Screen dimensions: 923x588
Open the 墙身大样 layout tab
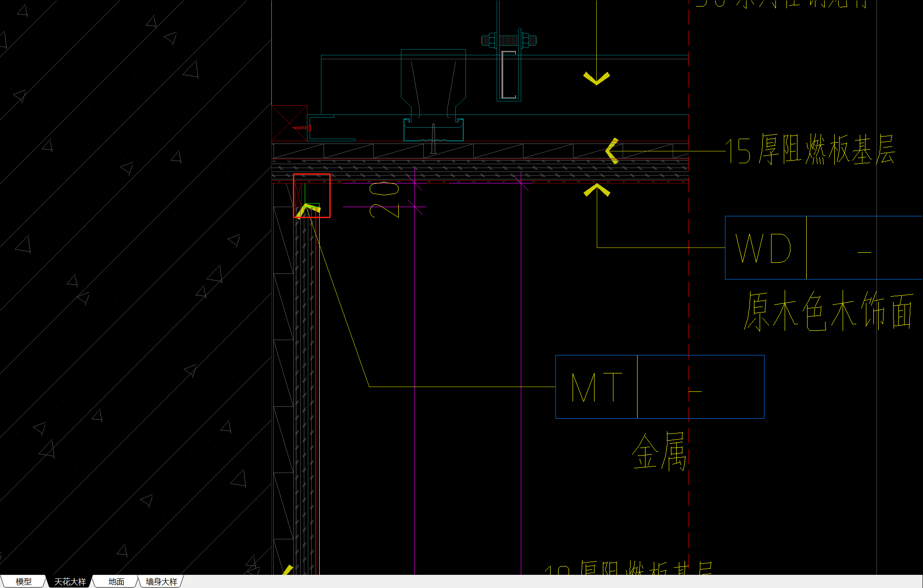(161, 581)
